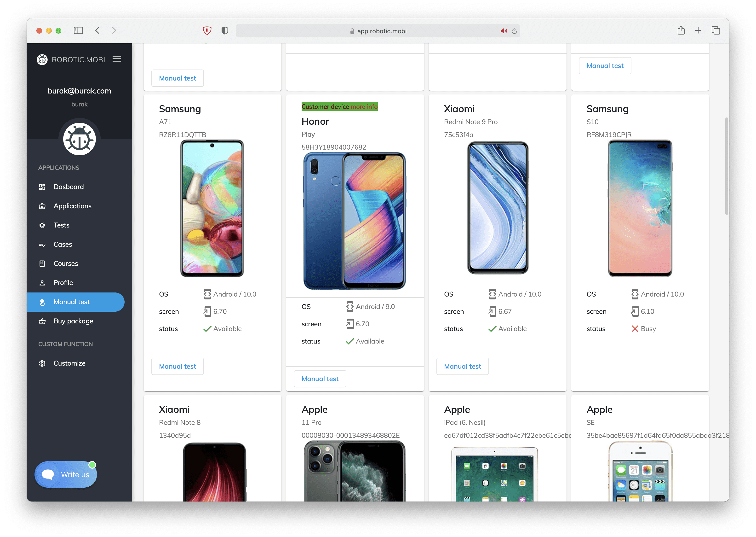
Task: Open the Safari share menu icon
Action: click(681, 30)
